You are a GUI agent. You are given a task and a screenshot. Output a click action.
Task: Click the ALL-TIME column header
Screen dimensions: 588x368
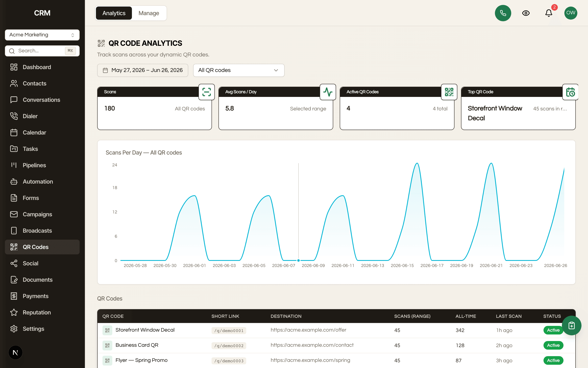(x=465, y=316)
